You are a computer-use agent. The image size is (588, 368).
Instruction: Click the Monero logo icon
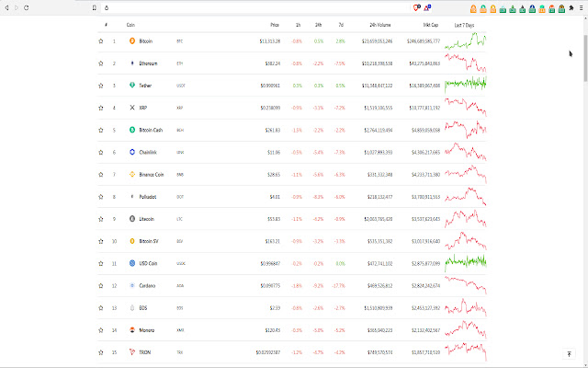(x=132, y=330)
